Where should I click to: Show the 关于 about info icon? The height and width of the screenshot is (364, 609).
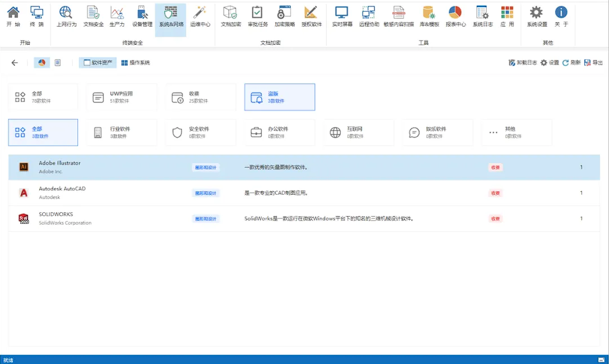(x=561, y=17)
